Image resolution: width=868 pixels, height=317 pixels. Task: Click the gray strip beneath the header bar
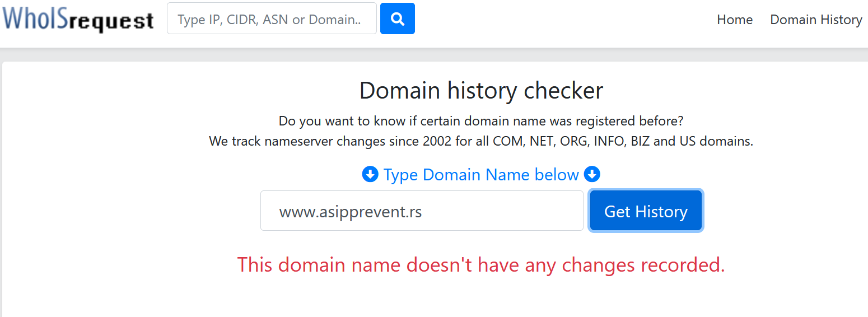434,55
